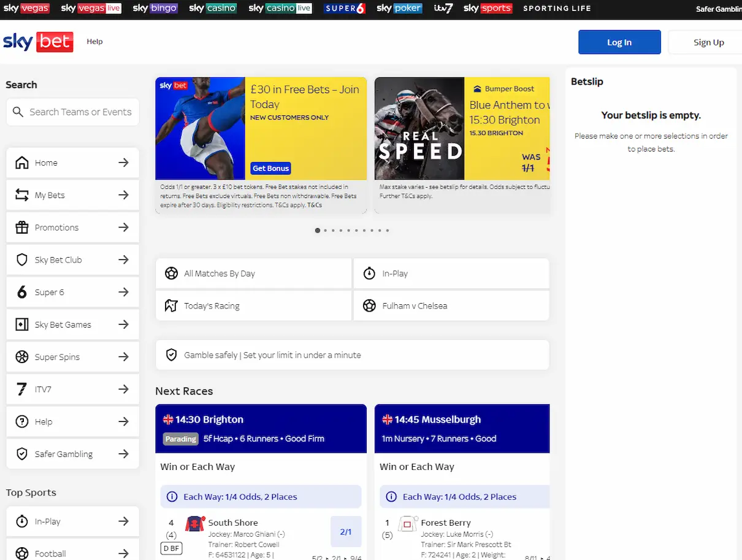Open Sporting Life from the top bar
This screenshot has width=742, height=560.
coord(557,9)
